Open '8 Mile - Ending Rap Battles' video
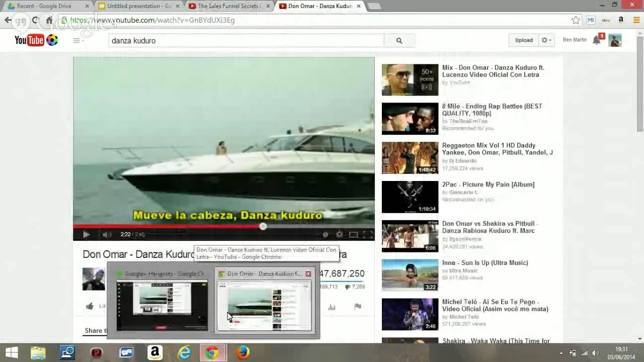Screen dimensions: 644x362 (492, 110)
